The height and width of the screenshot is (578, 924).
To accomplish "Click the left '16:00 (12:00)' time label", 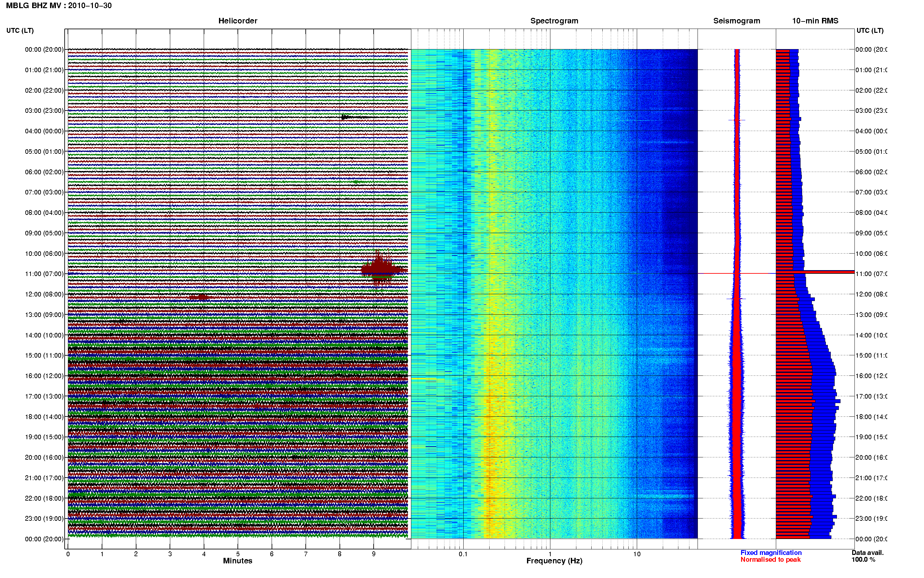I will pos(44,376).
